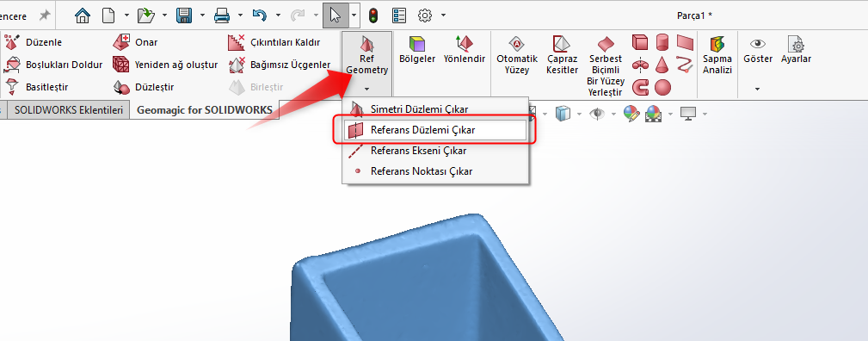Viewport: 868px width, 341px height.
Task: Open the Ref Geometry dropdown arrow
Action: click(x=367, y=89)
